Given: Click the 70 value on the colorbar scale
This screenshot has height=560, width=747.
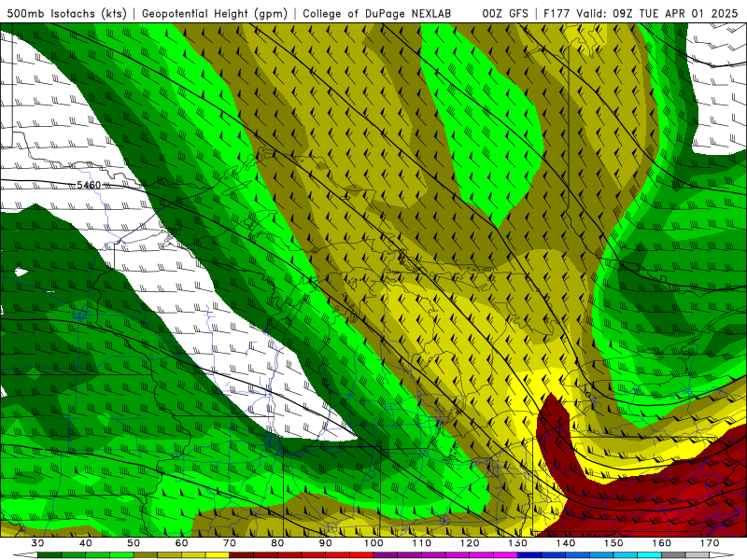Looking at the screenshot, I should pyautogui.click(x=230, y=543).
